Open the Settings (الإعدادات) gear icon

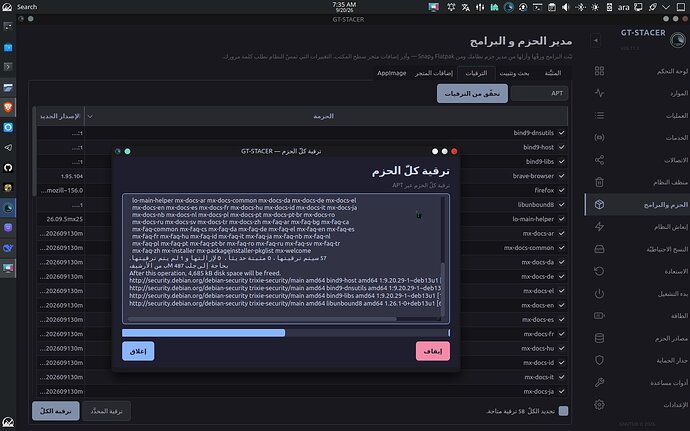(599, 404)
